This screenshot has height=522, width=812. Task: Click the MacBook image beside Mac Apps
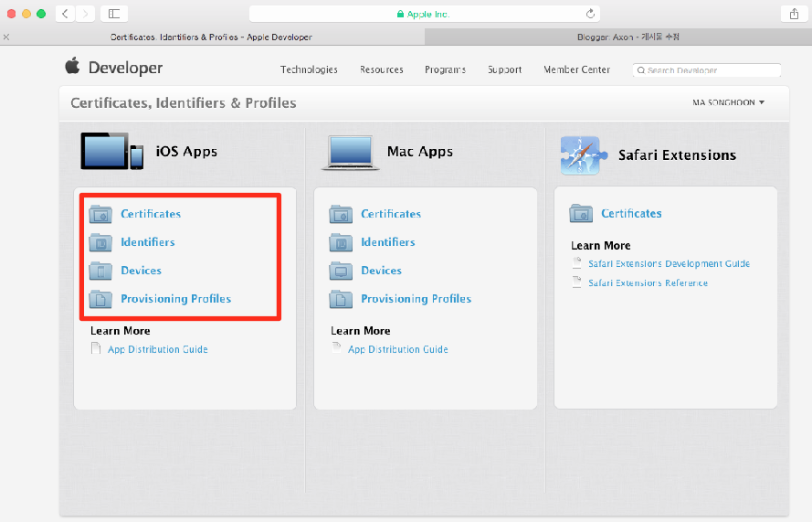point(351,153)
